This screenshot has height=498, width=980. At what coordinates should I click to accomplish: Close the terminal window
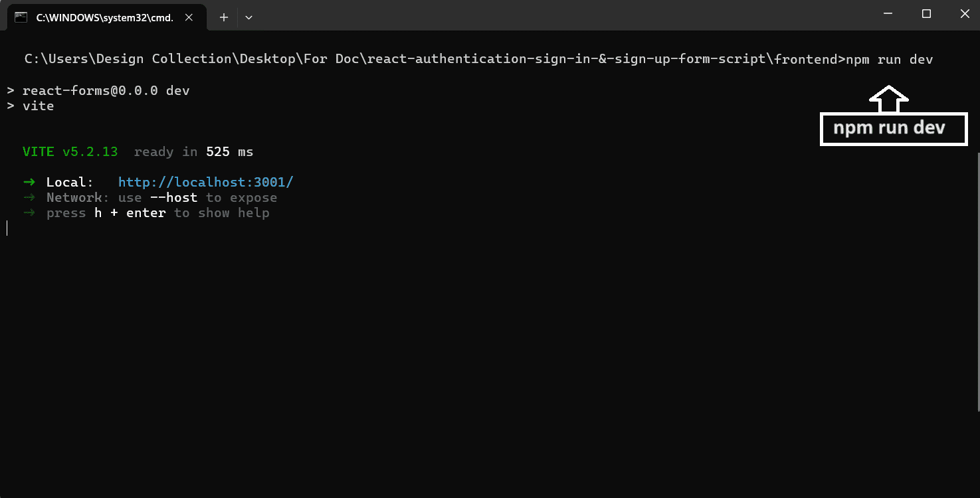[963, 14]
